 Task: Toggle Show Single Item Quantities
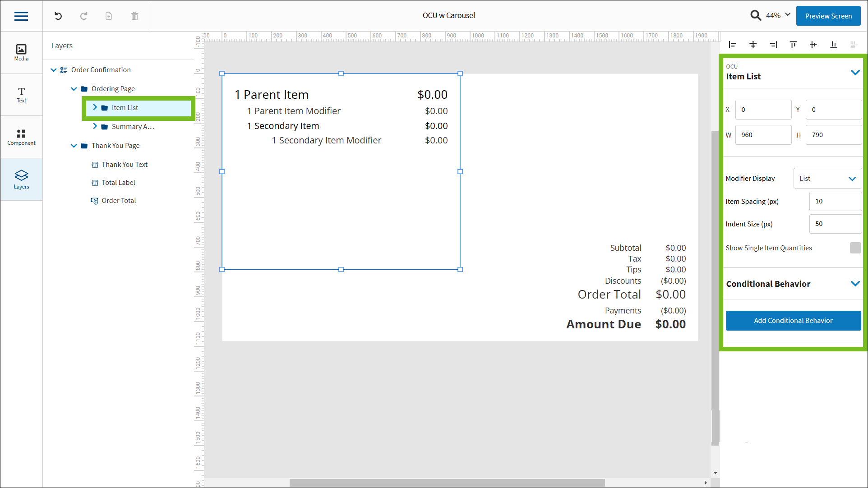855,248
